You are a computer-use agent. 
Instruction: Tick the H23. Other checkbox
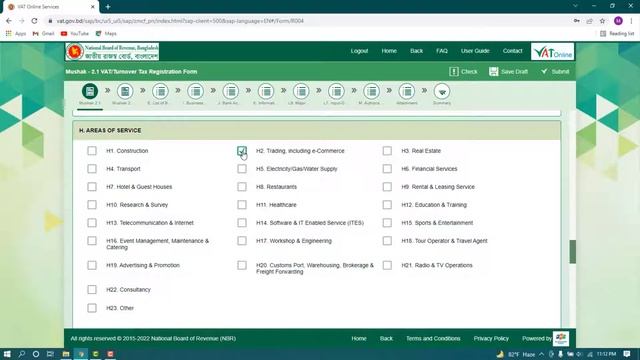click(92, 308)
